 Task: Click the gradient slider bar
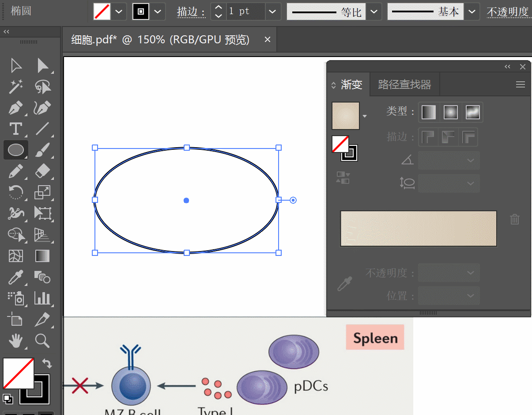coord(419,228)
